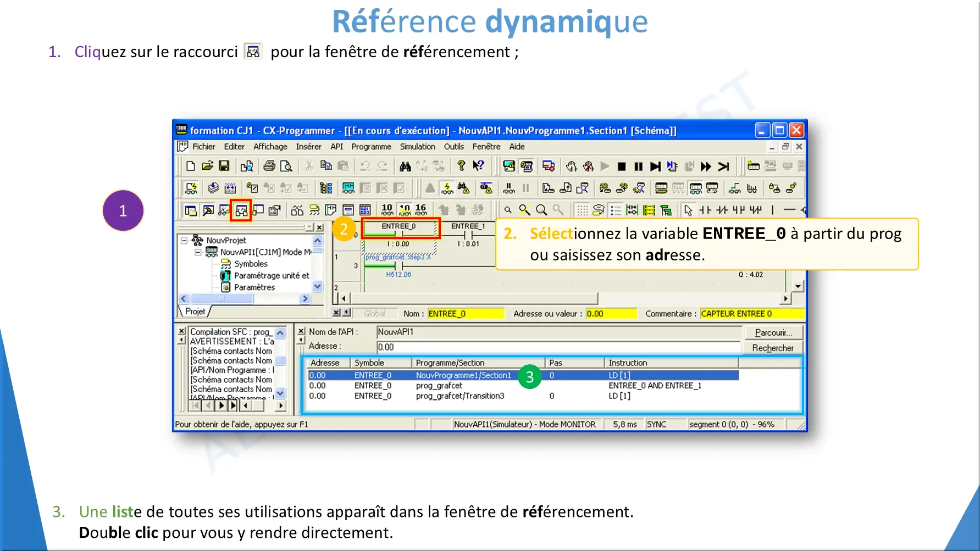Image resolution: width=980 pixels, height=551 pixels.
Task: Toggle the grid display icon
Action: (582, 210)
